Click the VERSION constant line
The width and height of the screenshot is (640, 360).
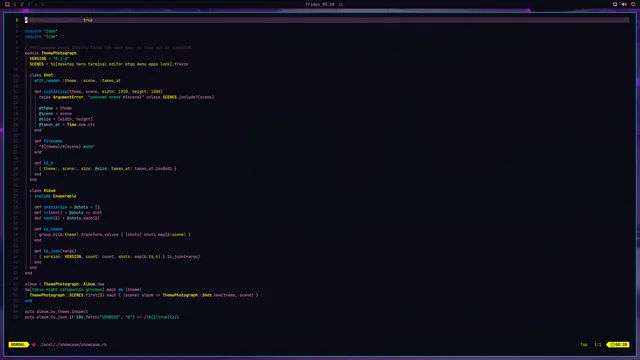click(x=49, y=58)
